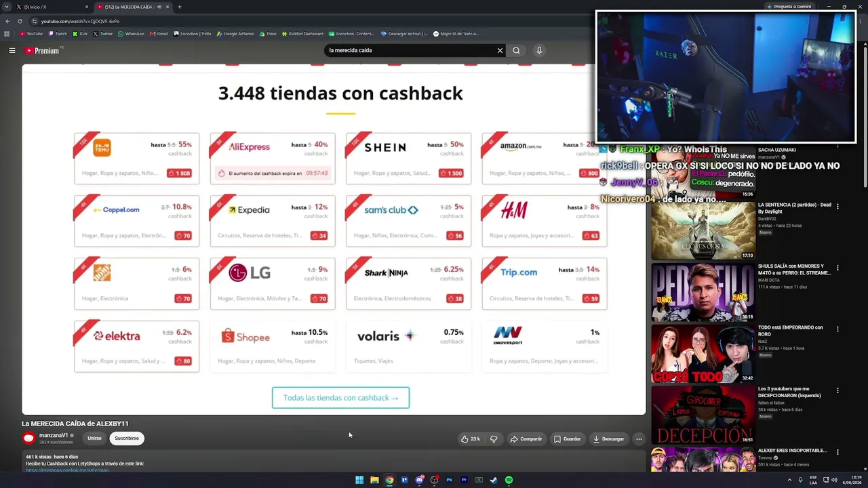Click the AliExpress cashback card in video
The height and width of the screenshot is (488, 868).
[273, 159]
